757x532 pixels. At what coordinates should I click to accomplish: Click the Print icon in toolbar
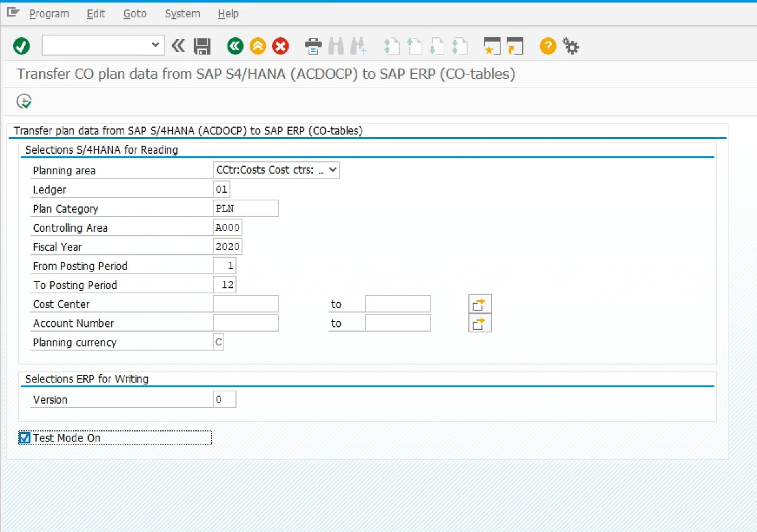tap(313, 46)
